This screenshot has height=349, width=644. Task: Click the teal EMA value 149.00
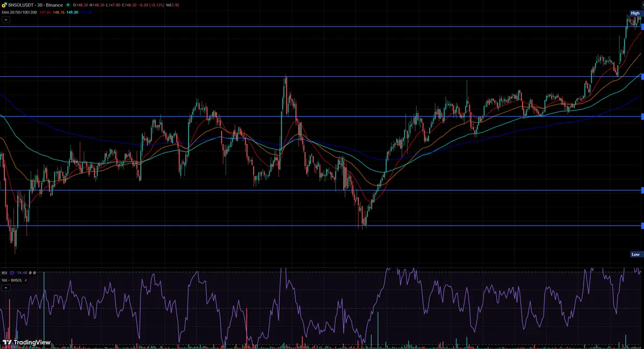coord(73,12)
